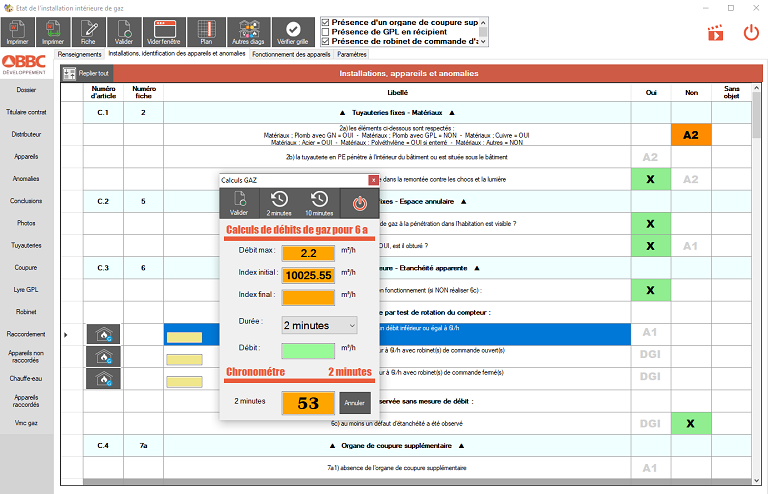
Task: Click the gas house icon in the DGI robinet fermé row
Action: [103, 379]
